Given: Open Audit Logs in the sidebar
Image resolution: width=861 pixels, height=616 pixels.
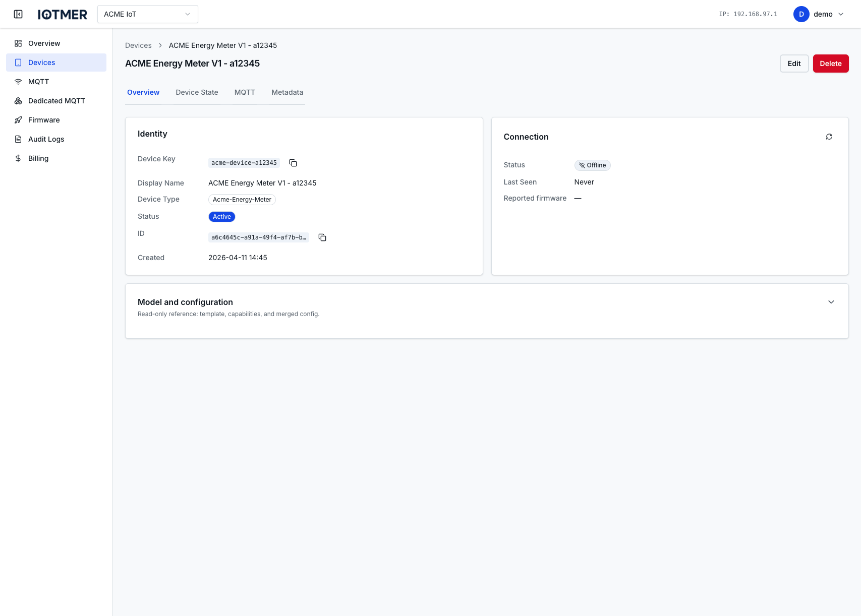Looking at the screenshot, I should pyautogui.click(x=46, y=139).
